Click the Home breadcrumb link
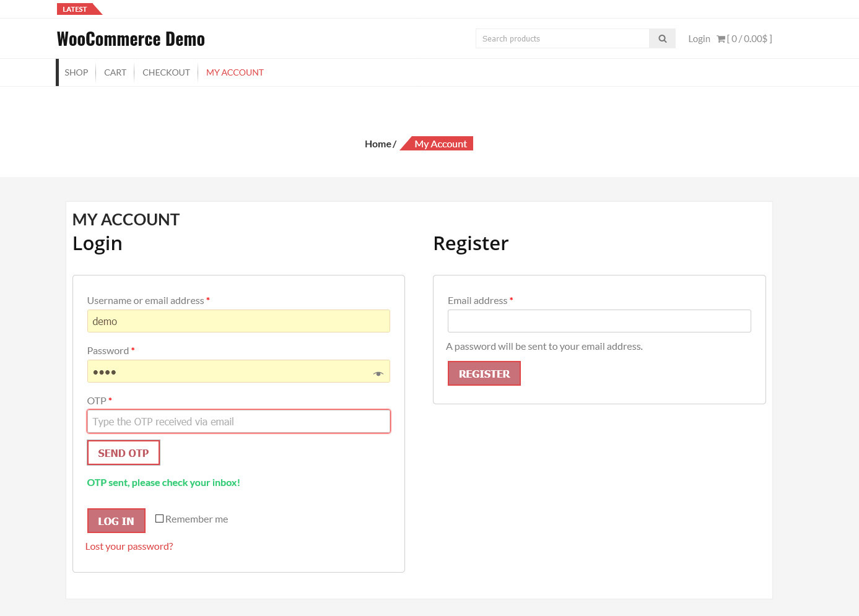Viewport: 859px width, 616px height. point(378,144)
